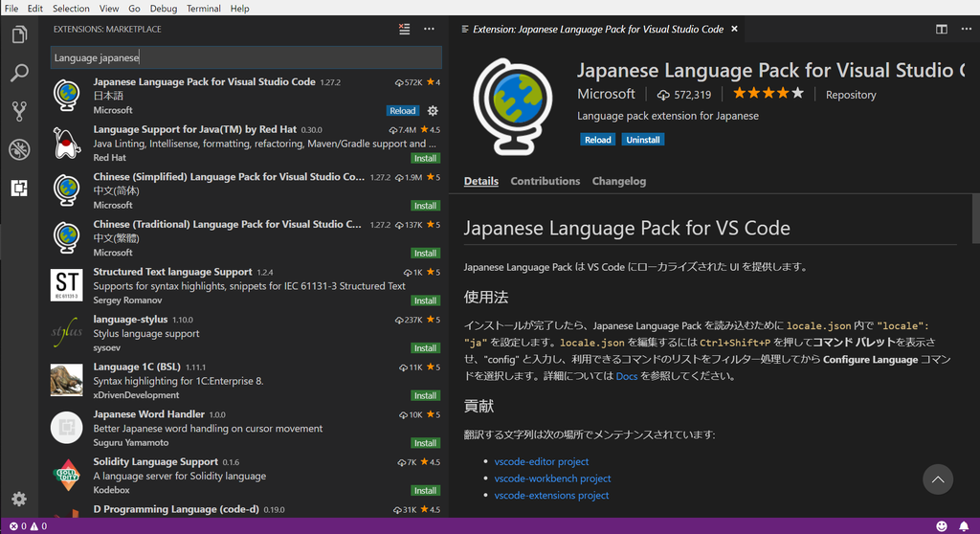980x534 pixels.
Task: Switch to the Changelog tab
Action: (619, 181)
